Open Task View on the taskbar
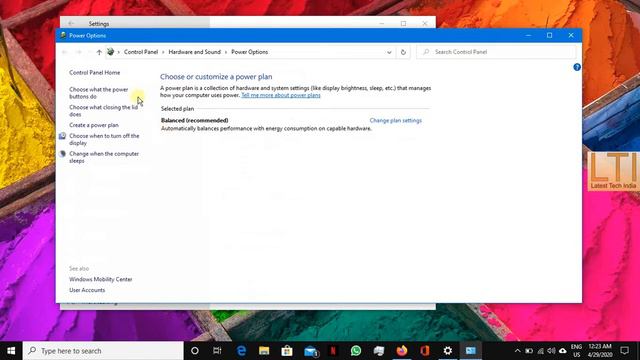 [217, 351]
